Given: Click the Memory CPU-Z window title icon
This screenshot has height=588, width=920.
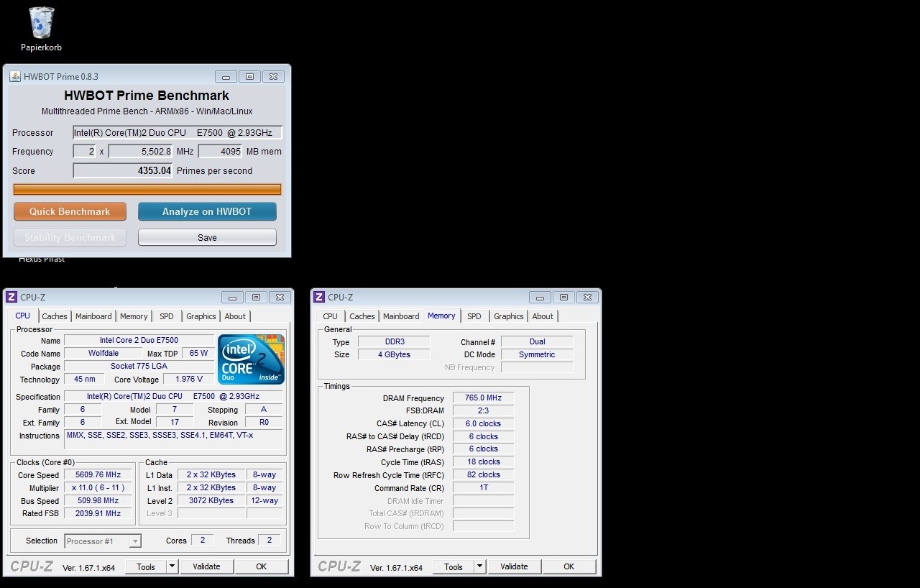Looking at the screenshot, I should click(x=319, y=297).
